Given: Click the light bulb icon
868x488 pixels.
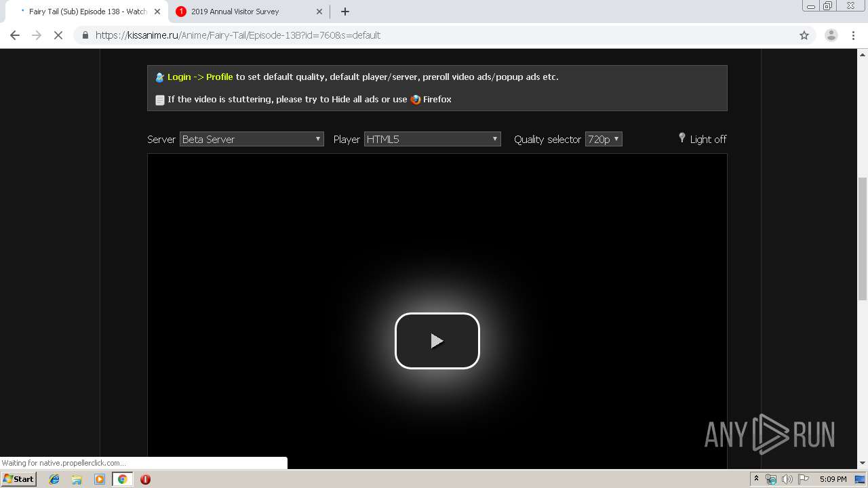Looking at the screenshot, I should [682, 138].
